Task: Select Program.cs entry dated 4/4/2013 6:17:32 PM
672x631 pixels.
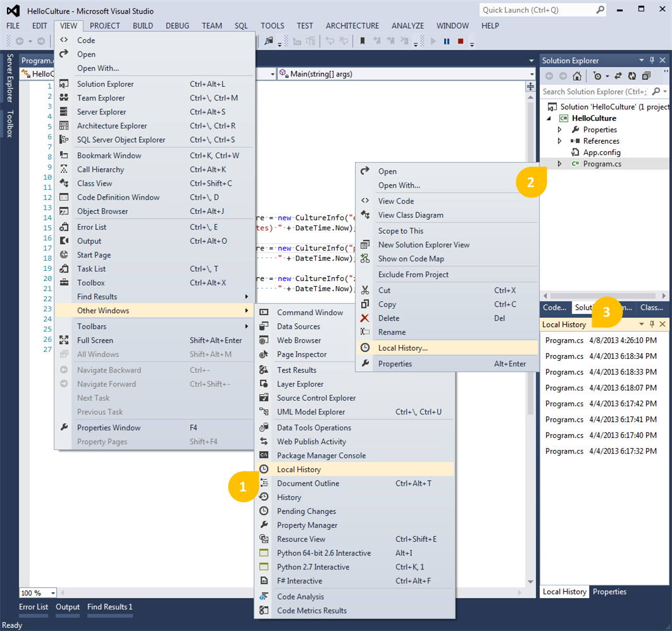Action: pos(601,451)
